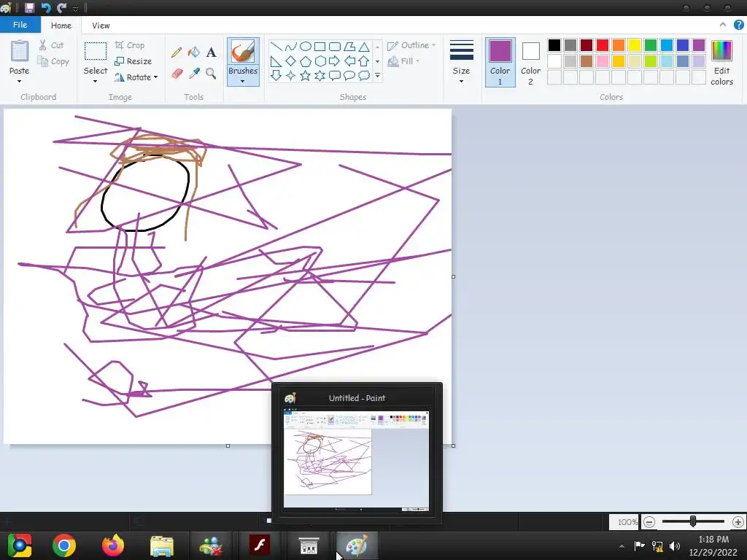Click the Save icon in title bar
The width and height of the screenshot is (747, 560).
click(29, 7)
